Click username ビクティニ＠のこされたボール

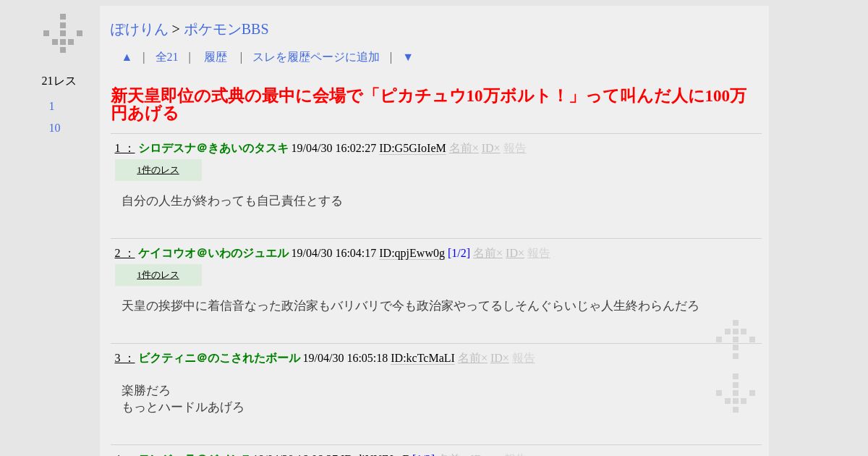(219, 358)
